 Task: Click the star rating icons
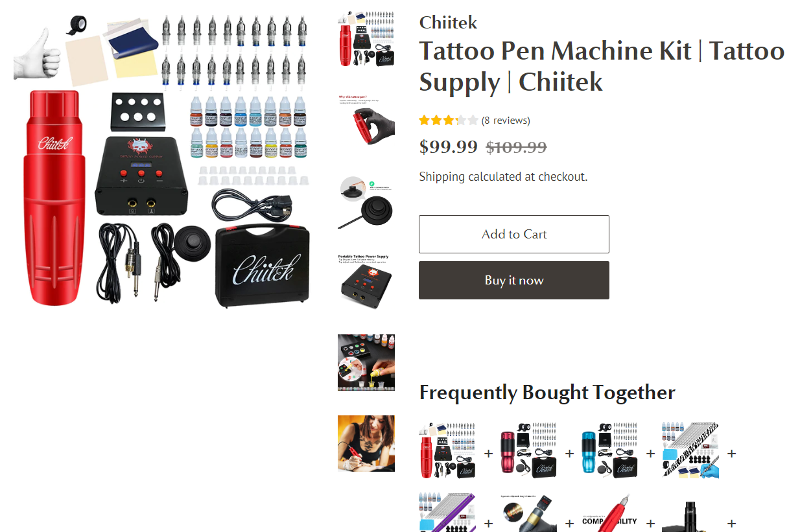[449, 121]
